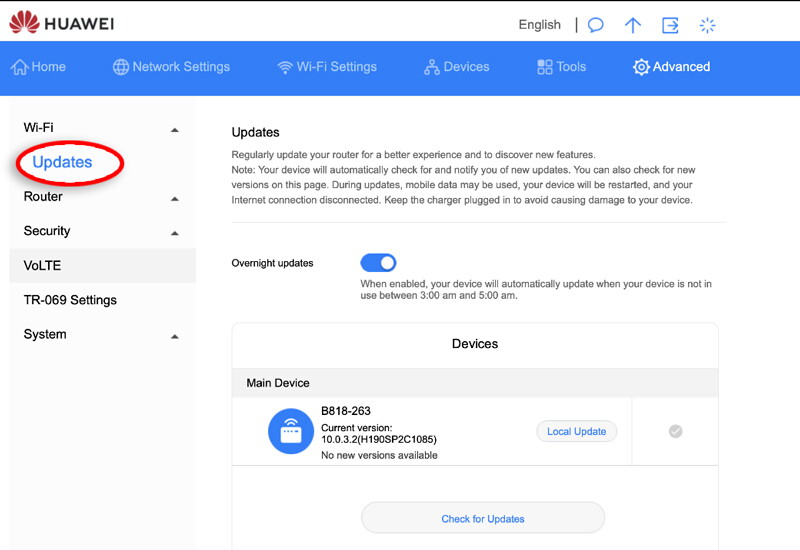Expand the Wi-Fi sidebar section arrow
Image resolution: width=800 pixels, height=550 pixels.
tap(174, 130)
